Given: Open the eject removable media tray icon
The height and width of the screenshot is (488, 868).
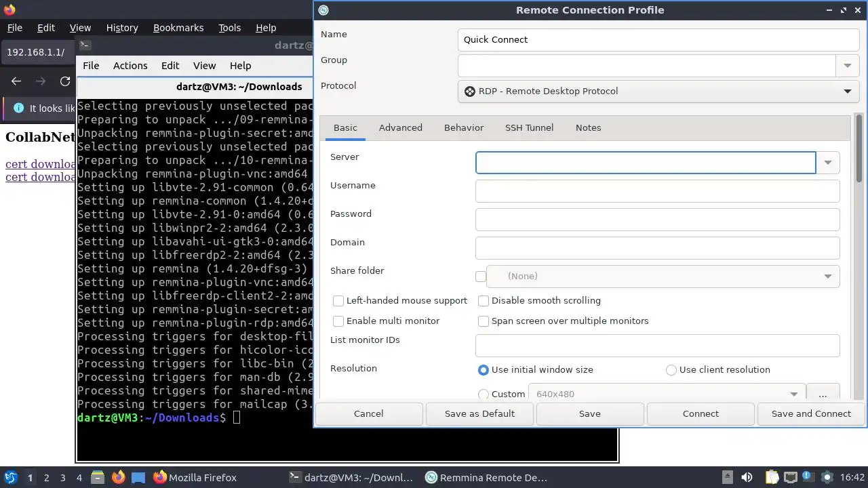Looking at the screenshot, I should pyautogui.click(x=728, y=477).
